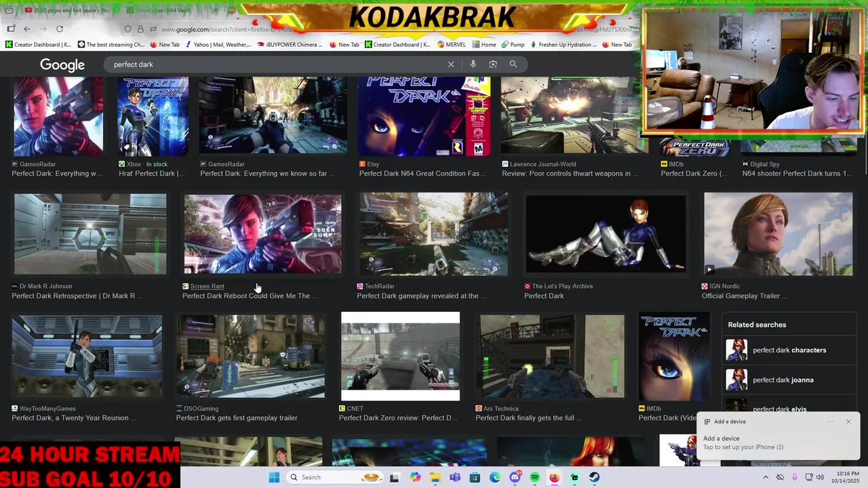Clear the Google search box with the X icon

pyautogui.click(x=451, y=64)
